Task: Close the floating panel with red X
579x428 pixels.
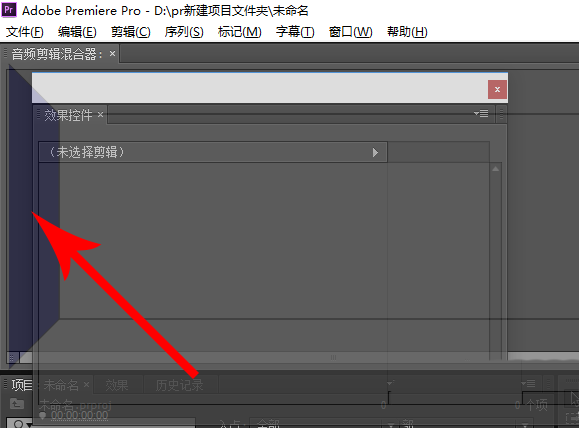Action: pos(497,89)
